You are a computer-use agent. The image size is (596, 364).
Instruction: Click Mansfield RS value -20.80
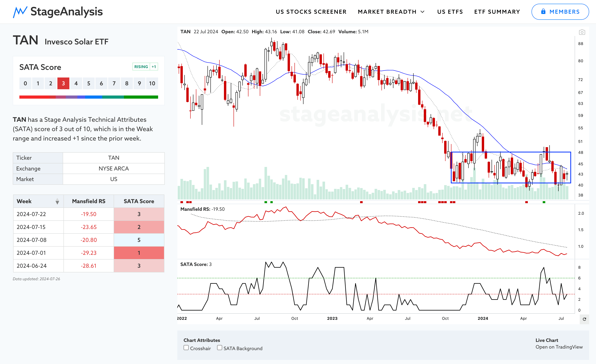89,240
